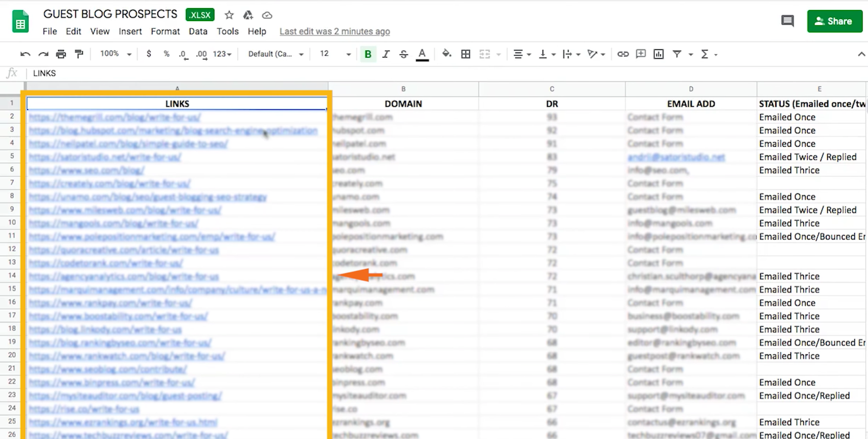
Task: Select 'Emailed Thrice' status in row 6
Action: (789, 170)
